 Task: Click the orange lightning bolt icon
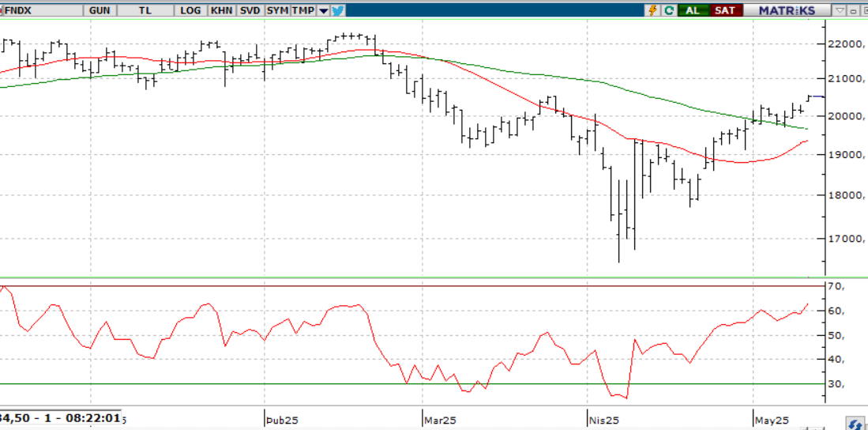tap(653, 10)
